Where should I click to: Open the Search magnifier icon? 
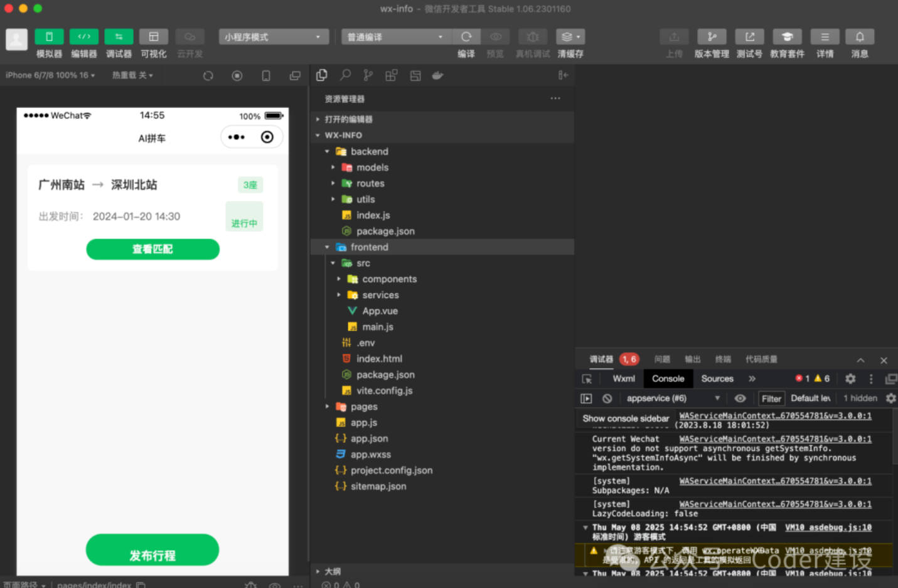pyautogui.click(x=345, y=75)
